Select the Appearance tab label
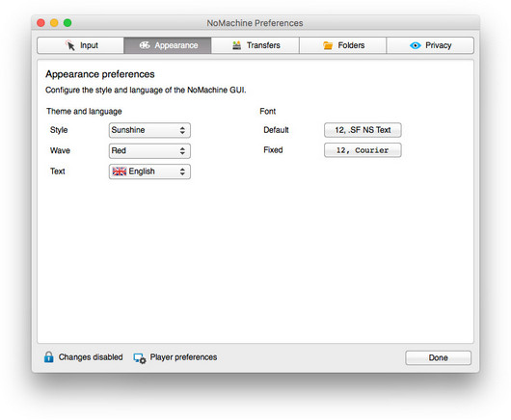Screen dimensions: 511x420 tap(176, 45)
